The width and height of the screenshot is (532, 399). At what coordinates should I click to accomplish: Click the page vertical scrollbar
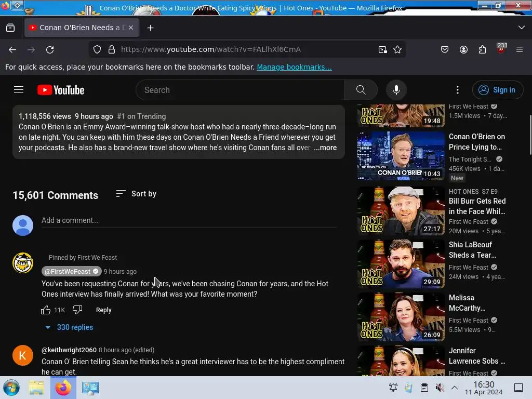tap(530, 135)
